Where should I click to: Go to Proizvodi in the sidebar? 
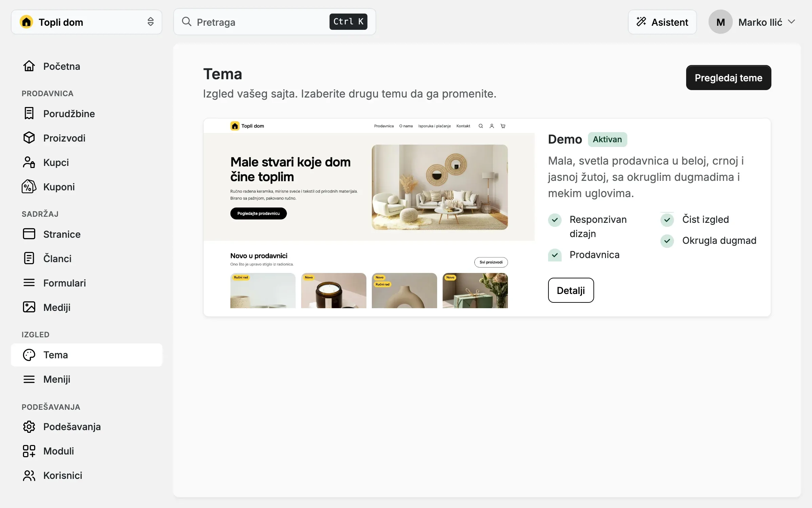87,138
